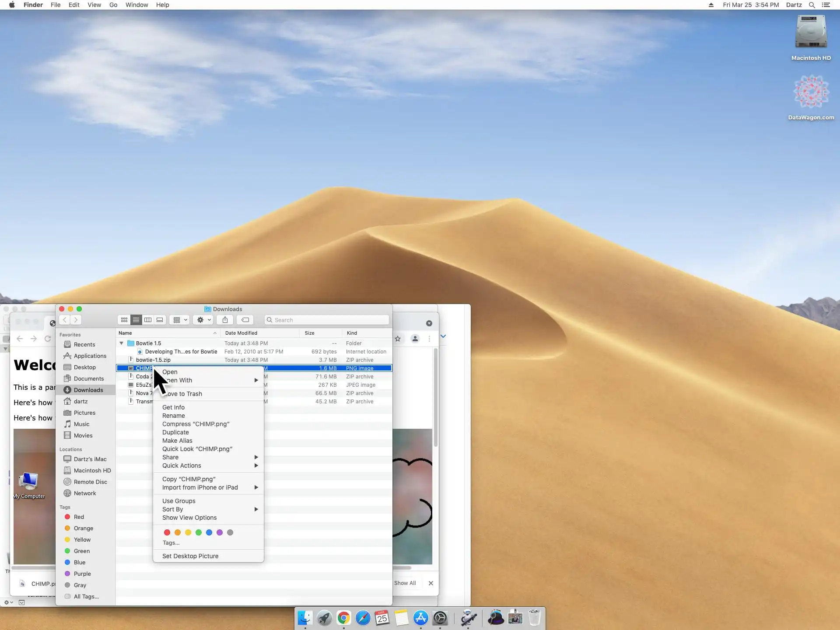
Task: Open the Action gear dropdown
Action: tap(203, 320)
